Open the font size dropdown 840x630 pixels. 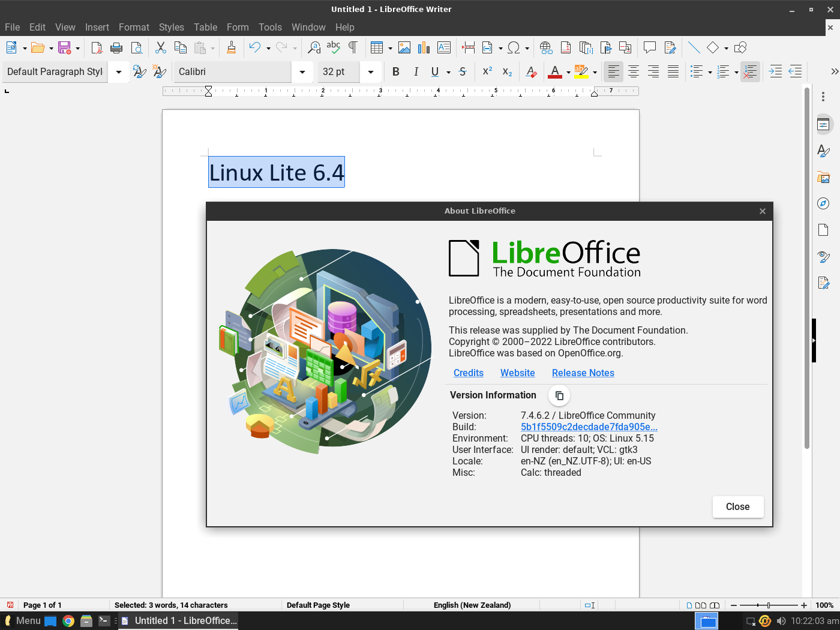click(370, 71)
